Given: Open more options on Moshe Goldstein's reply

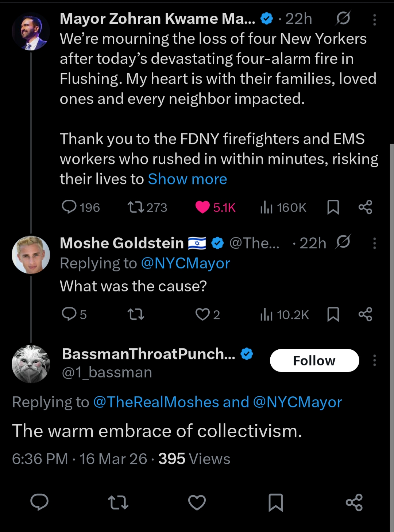Looking at the screenshot, I should [x=374, y=243].
